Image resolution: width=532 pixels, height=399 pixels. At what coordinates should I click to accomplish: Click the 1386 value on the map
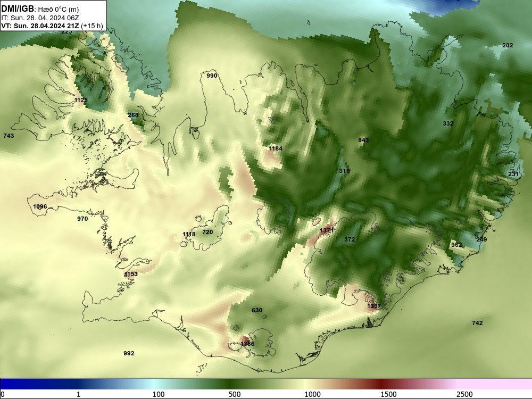pyautogui.click(x=247, y=343)
